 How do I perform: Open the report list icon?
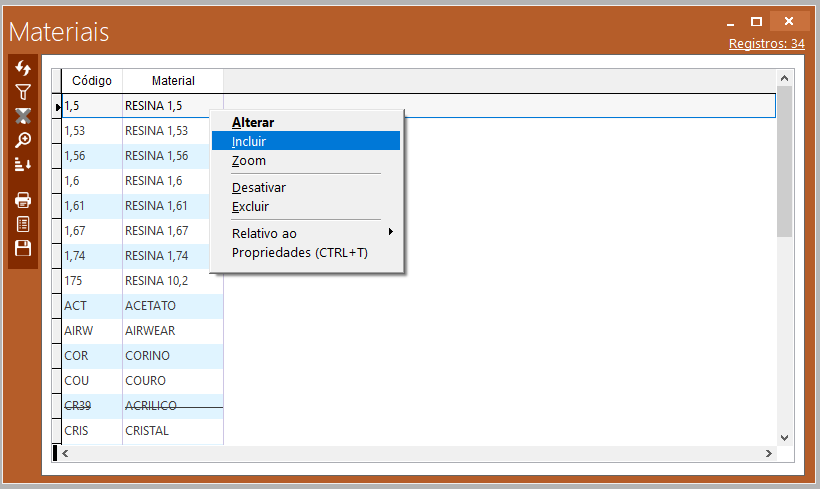click(22, 224)
